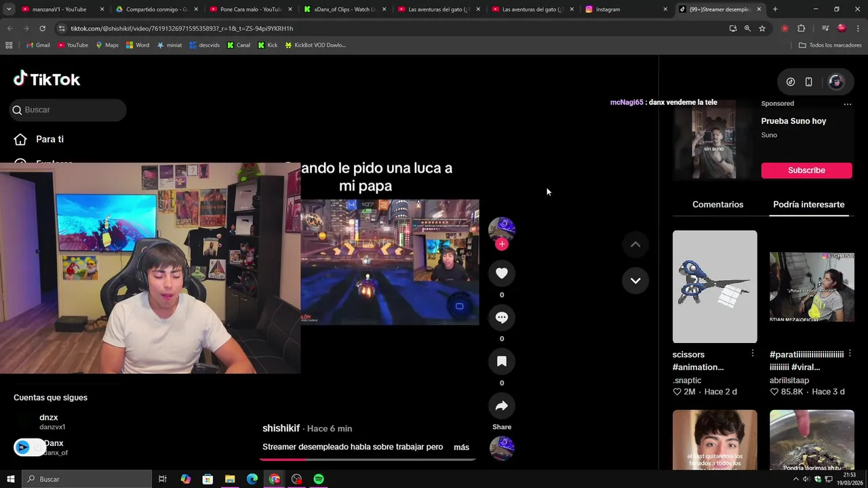This screenshot has width=868, height=488.
Task: Click the Windows Start button
Action: click(10, 479)
